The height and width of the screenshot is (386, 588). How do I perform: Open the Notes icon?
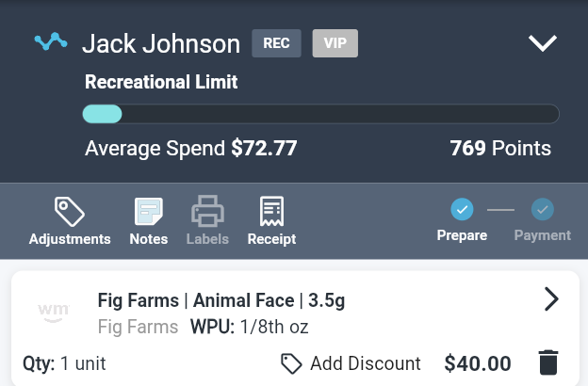point(149,211)
